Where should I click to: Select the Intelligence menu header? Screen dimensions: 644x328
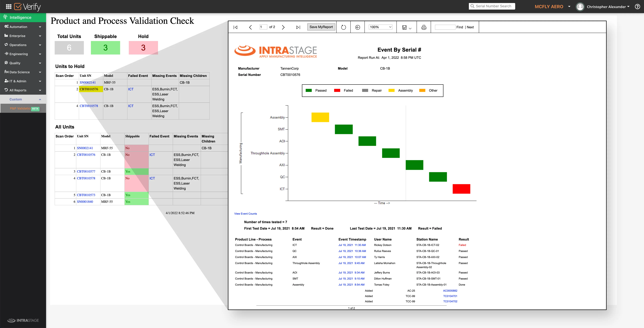pos(23,17)
